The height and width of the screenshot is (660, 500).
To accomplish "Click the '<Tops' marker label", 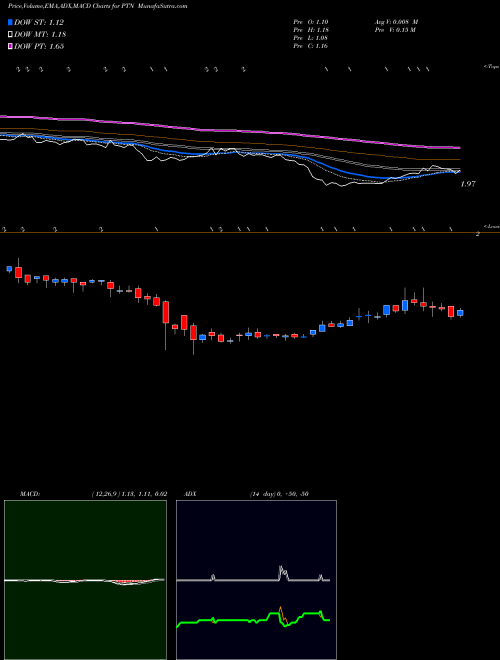I will point(491,67).
